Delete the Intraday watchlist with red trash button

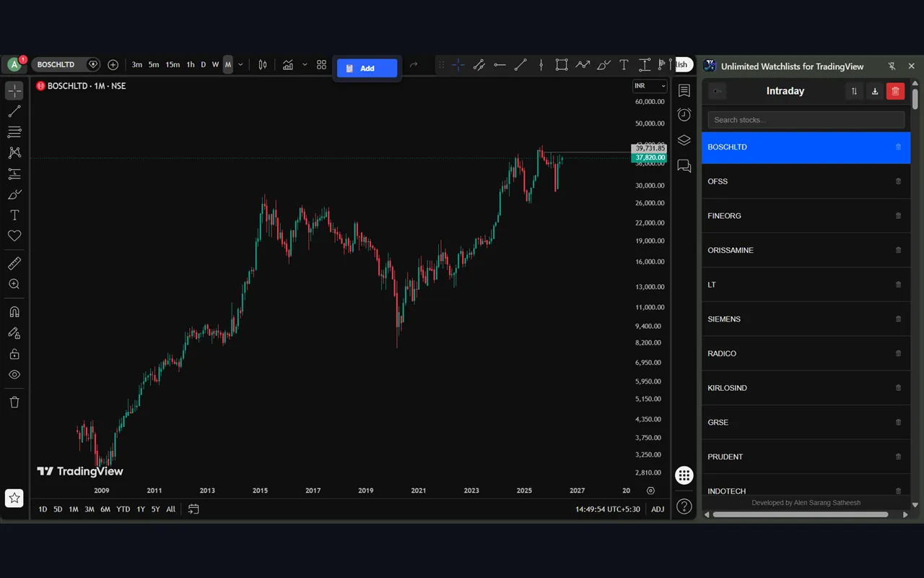point(895,91)
